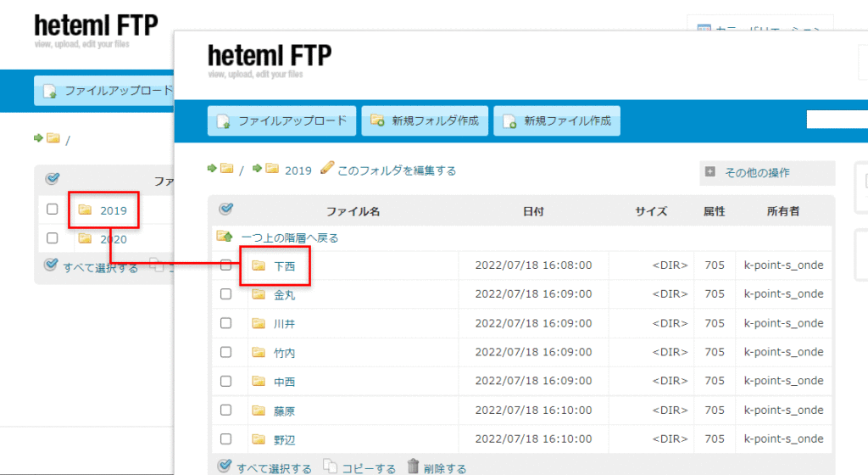Open the 中西 folder
The height and width of the screenshot is (475, 868).
click(284, 382)
